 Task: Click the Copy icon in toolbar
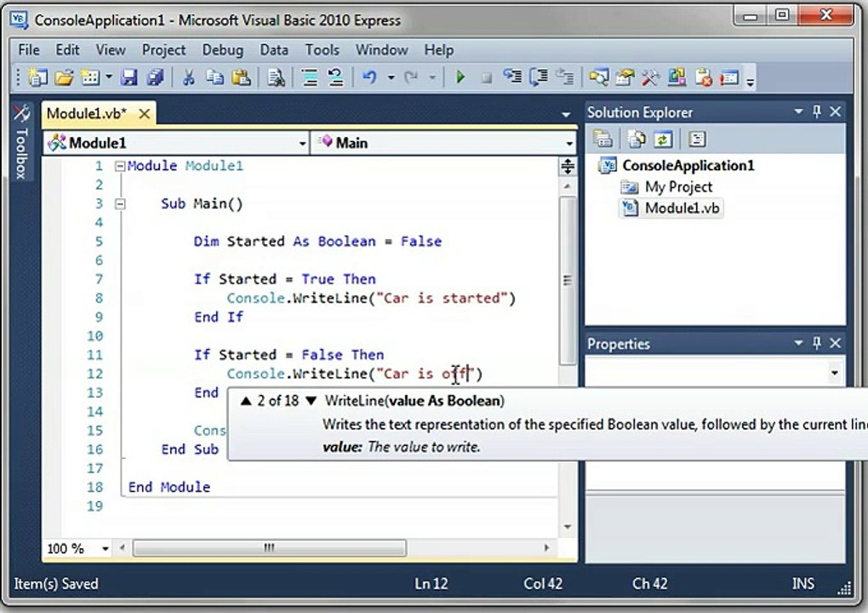214,77
